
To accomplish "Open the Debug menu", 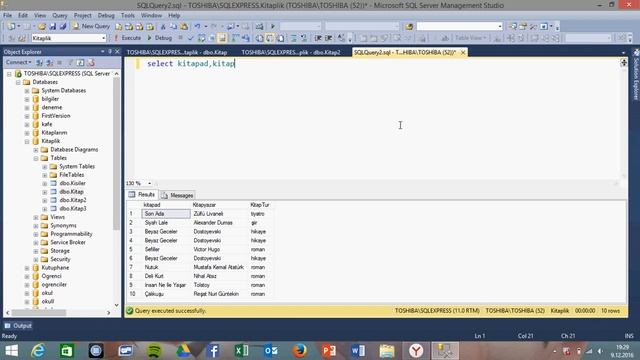I will [x=106, y=16].
